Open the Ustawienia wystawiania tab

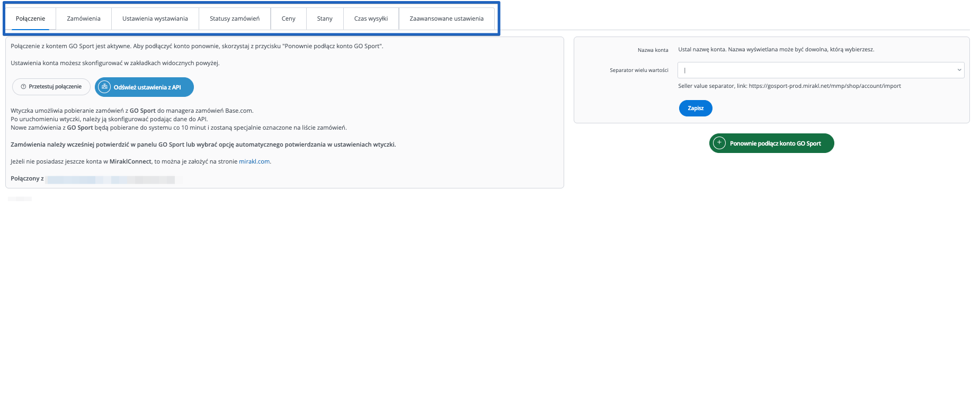point(155,19)
